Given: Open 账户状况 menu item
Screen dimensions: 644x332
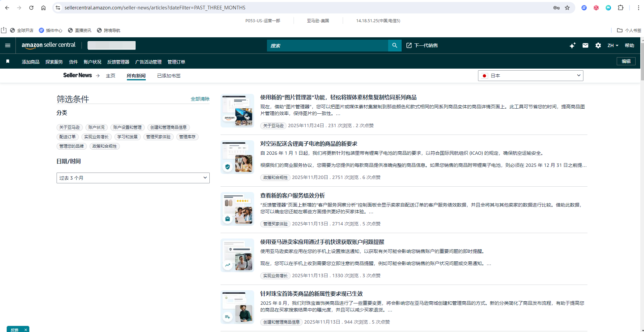Looking at the screenshot, I should pyautogui.click(x=92, y=62).
